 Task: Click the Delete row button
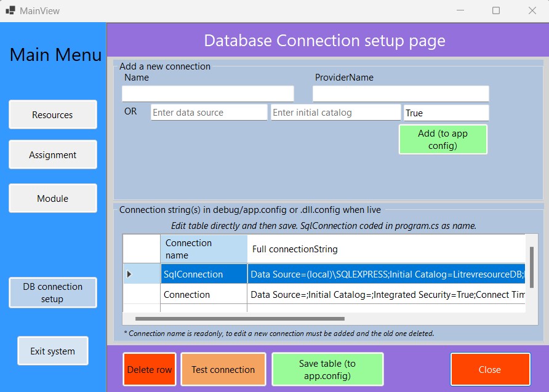pyautogui.click(x=149, y=369)
